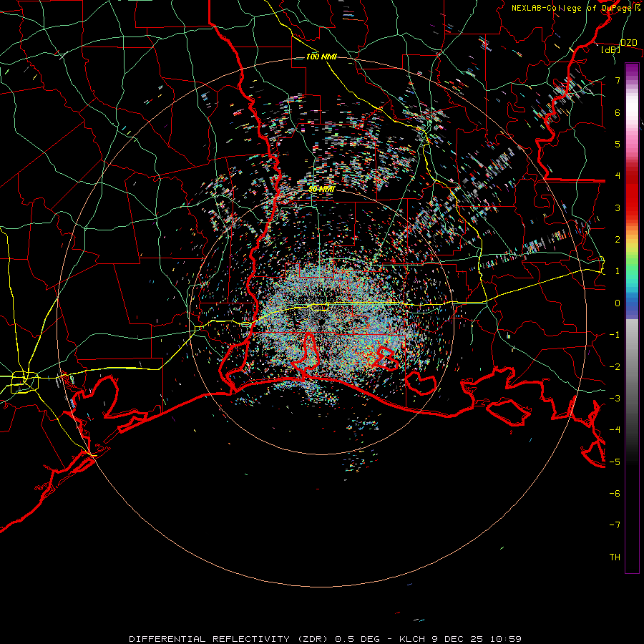Click the '4' value on the color scale

pos(618,176)
